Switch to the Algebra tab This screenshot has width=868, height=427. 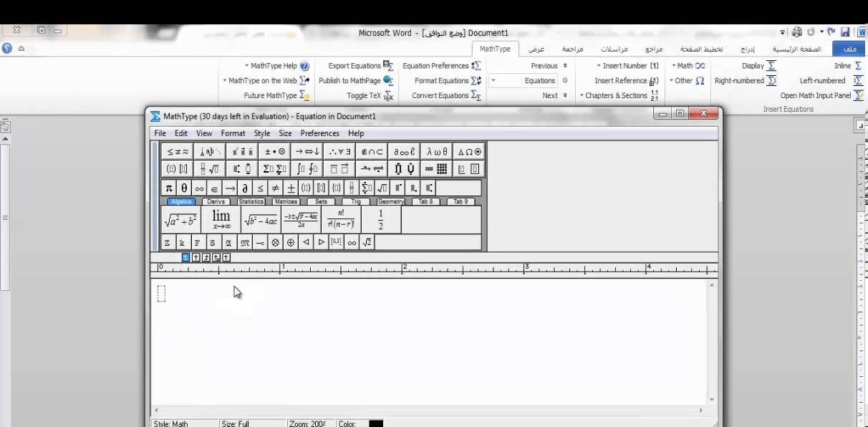tap(181, 202)
